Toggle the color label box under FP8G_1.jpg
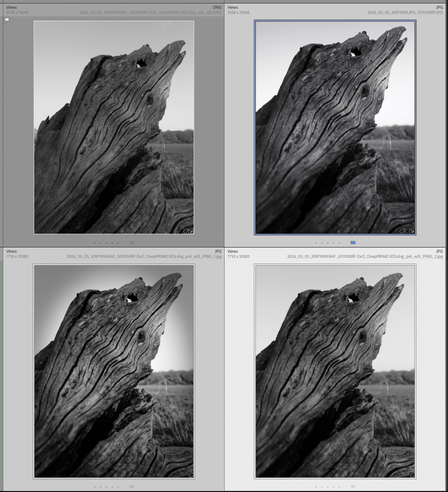This screenshot has width=448, height=492. point(132,487)
